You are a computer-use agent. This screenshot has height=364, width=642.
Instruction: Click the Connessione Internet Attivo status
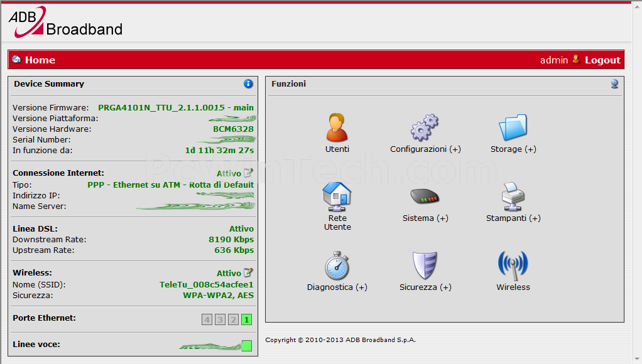coord(229,173)
